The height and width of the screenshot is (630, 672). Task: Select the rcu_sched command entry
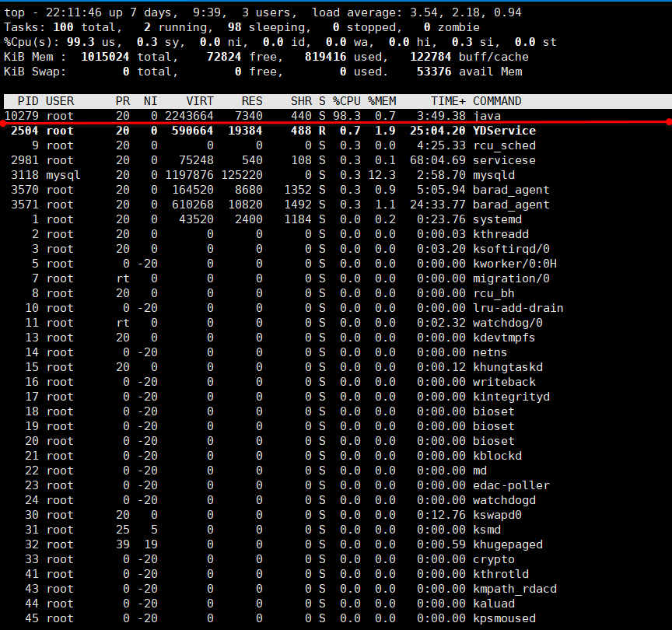(x=505, y=145)
